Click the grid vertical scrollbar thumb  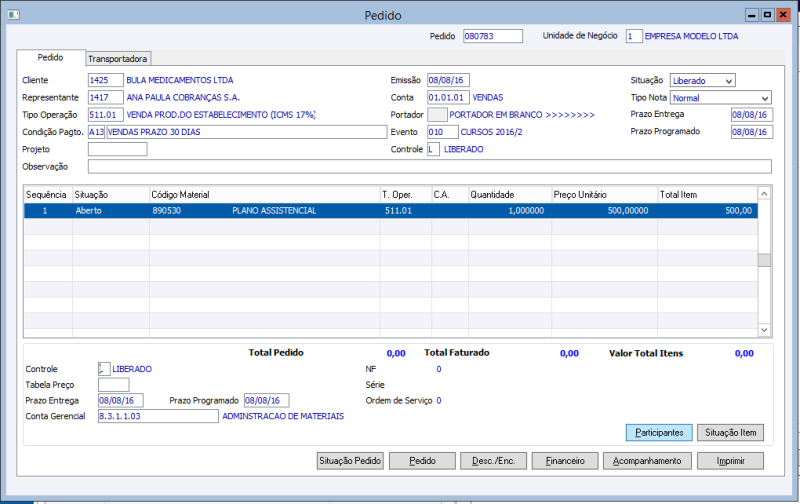[764, 260]
